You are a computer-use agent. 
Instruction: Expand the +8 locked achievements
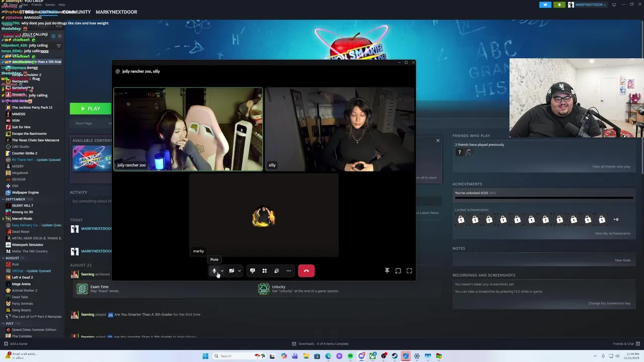tap(616, 219)
